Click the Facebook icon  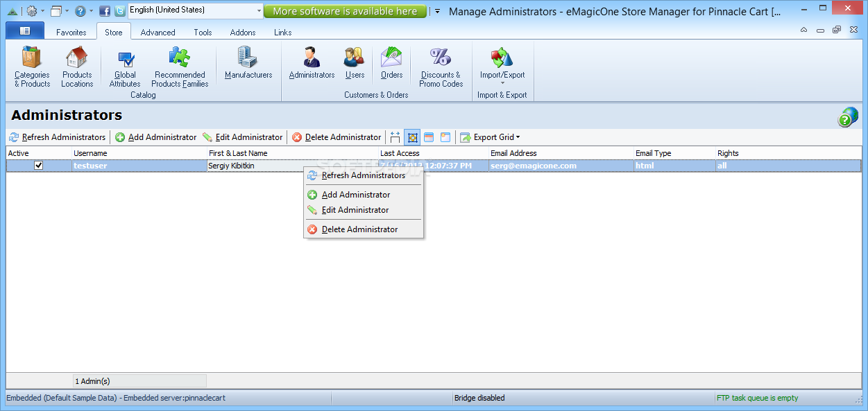(105, 11)
